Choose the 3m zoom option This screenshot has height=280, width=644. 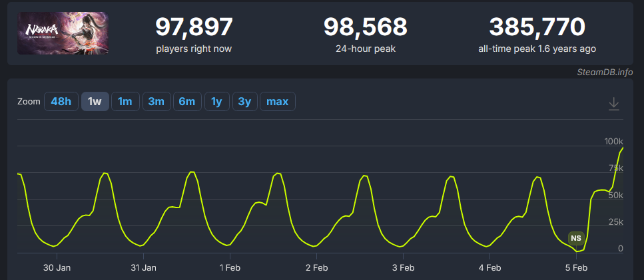157,101
